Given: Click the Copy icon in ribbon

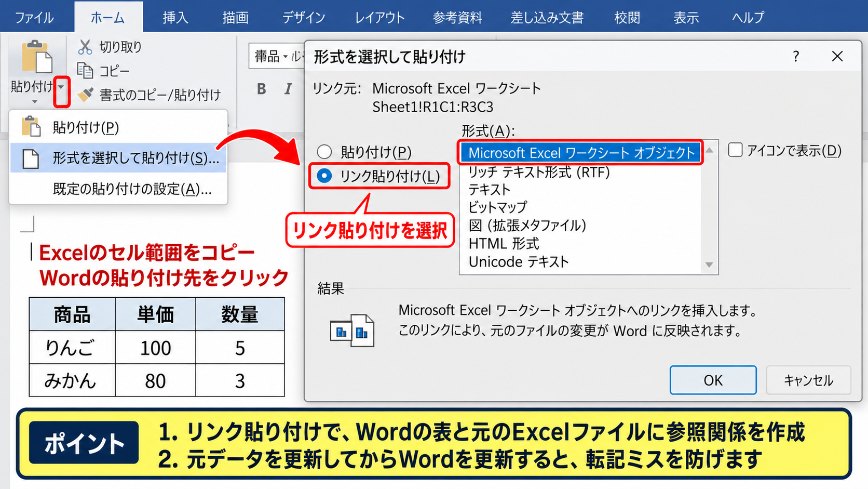Looking at the screenshot, I should coord(85,70).
